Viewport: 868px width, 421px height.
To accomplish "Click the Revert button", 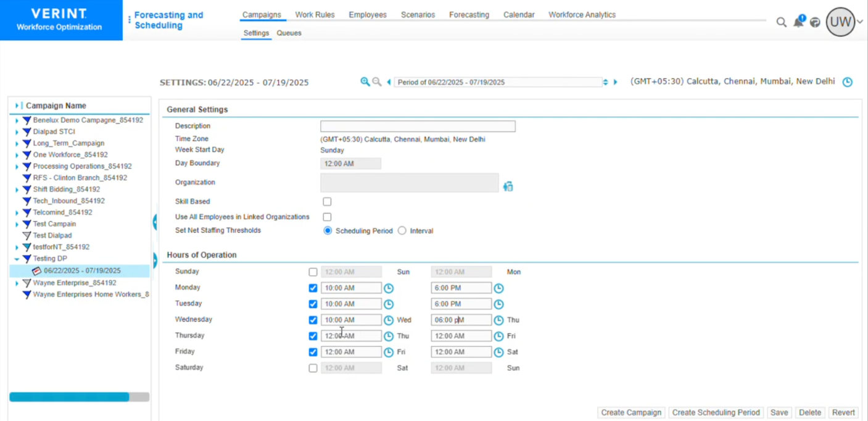I will pos(843,413).
